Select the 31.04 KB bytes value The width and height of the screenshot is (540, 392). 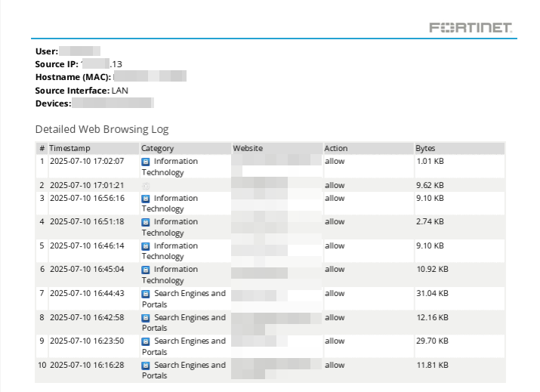pyautogui.click(x=432, y=294)
